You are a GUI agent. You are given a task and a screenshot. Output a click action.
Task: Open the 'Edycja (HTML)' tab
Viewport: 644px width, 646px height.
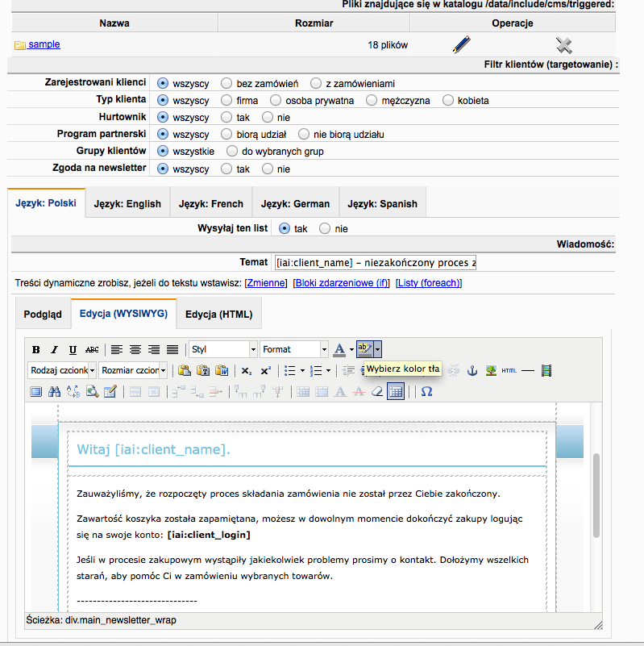pos(218,315)
